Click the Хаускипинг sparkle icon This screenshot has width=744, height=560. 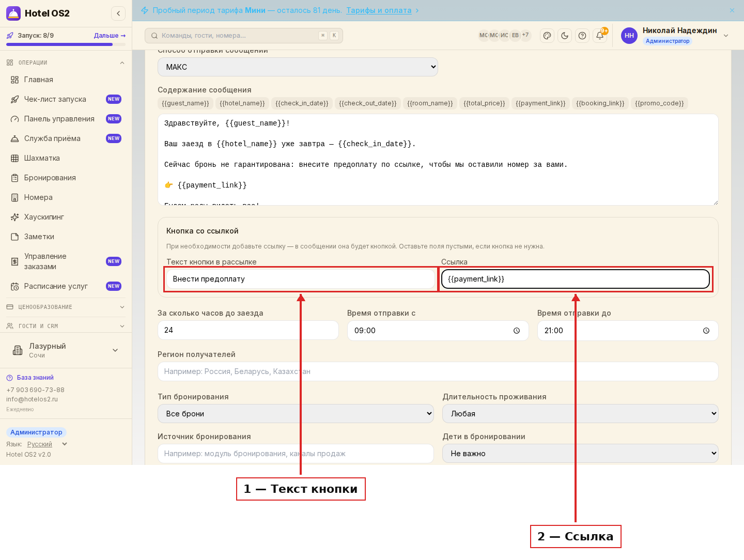coord(15,217)
